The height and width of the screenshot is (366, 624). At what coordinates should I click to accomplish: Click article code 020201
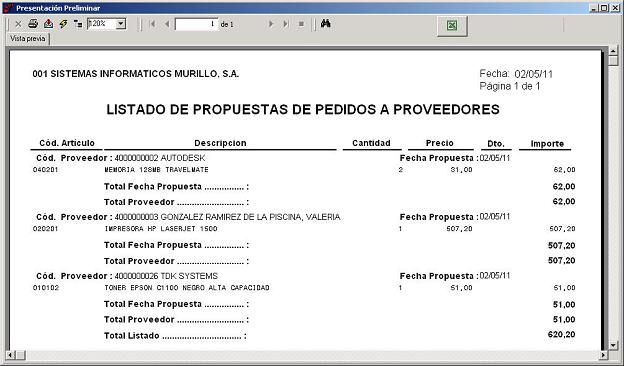(45, 229)
